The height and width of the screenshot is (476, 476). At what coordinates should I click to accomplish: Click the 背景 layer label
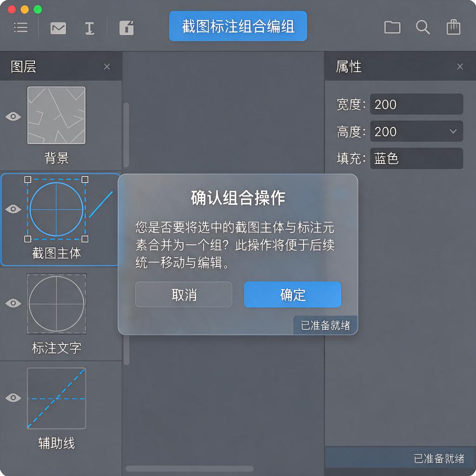56,158
